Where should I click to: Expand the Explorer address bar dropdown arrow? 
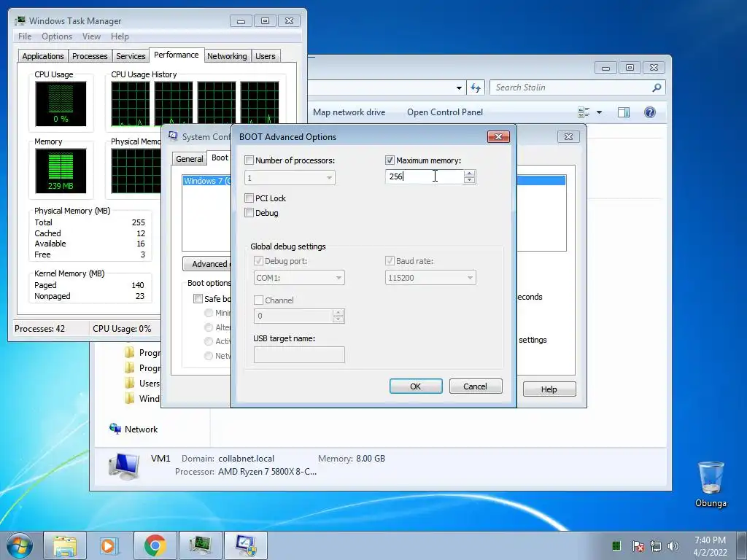click(x=459, y=87)
